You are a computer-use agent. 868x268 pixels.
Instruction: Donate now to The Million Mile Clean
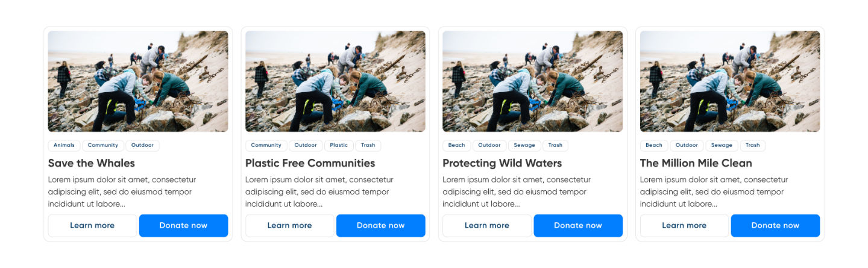click(775, 225)
